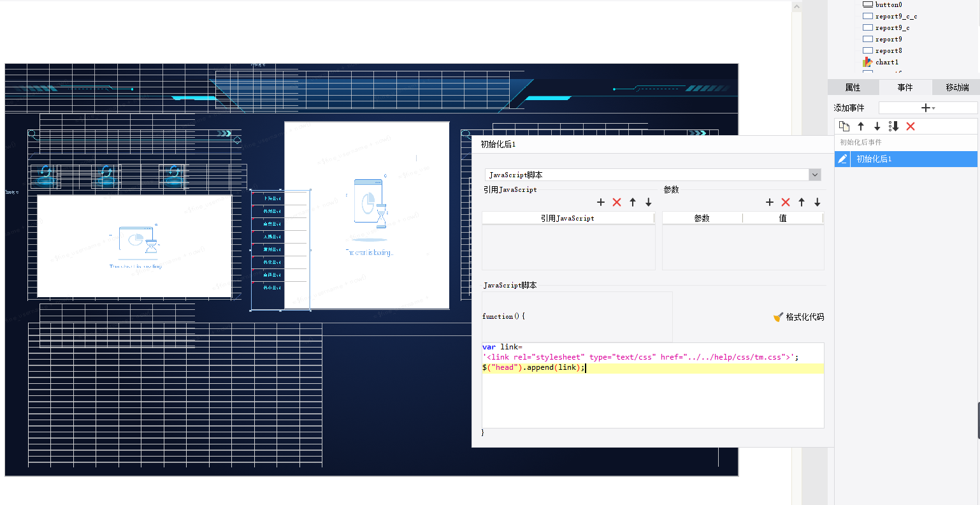Viewport: 980px width, 505px height.
Task: Select report8 in the component tree
Action: coord(888,50)
